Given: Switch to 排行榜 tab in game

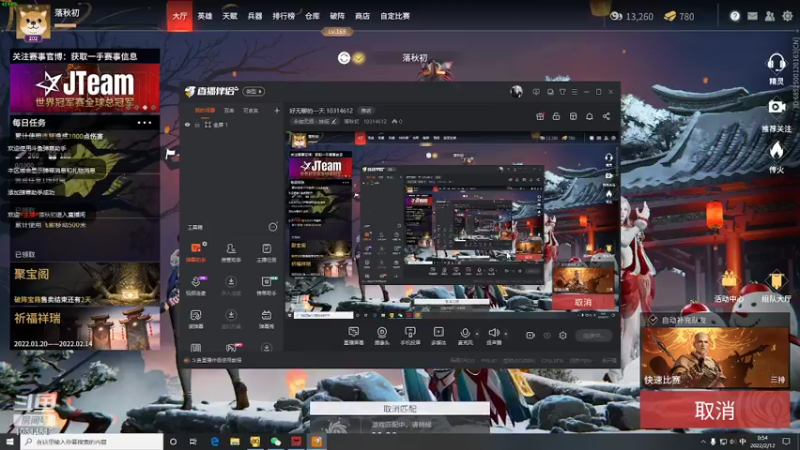Looking at the screenshot, I should coord(284,16).
